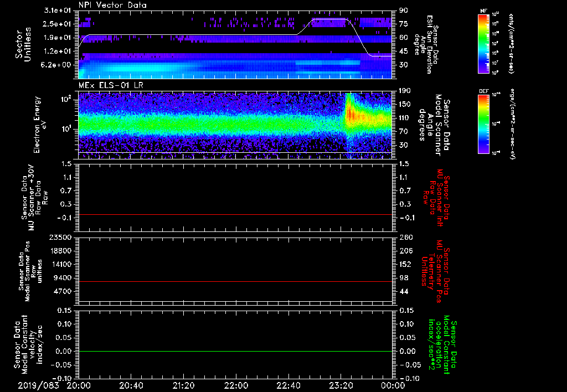
Task: Click the 00:00 time axis label
Action: pos(393,385)
